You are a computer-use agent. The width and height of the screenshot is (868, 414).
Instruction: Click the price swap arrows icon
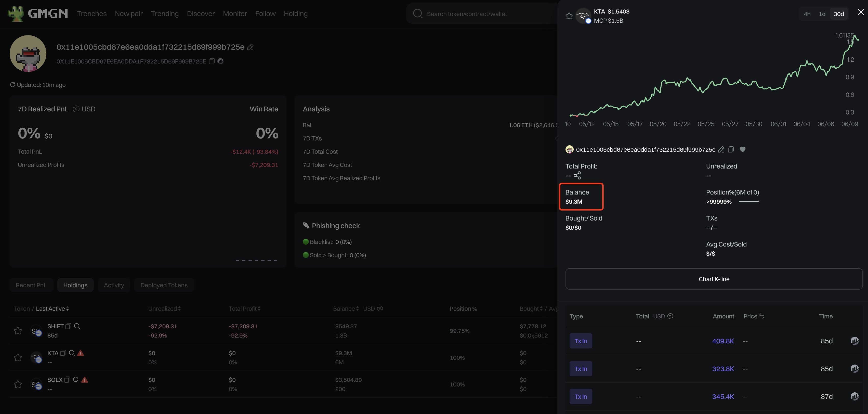[x=761, y=316]
